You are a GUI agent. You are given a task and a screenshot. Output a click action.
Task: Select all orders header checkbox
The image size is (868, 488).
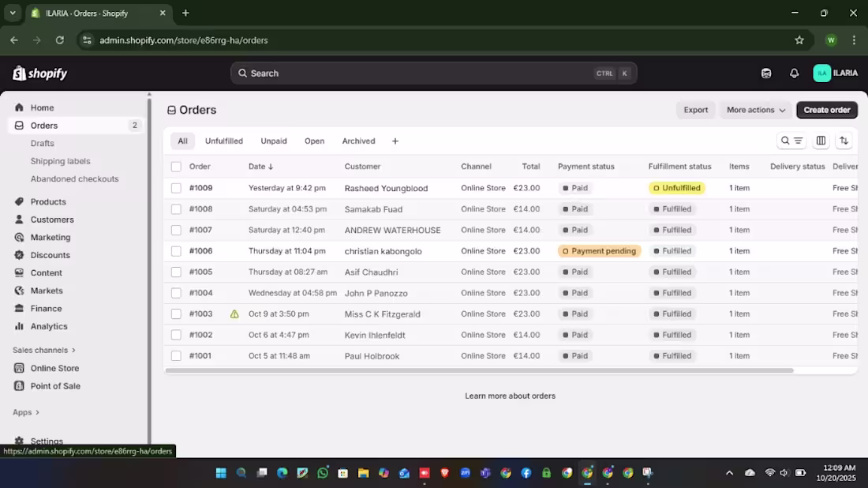176,167
